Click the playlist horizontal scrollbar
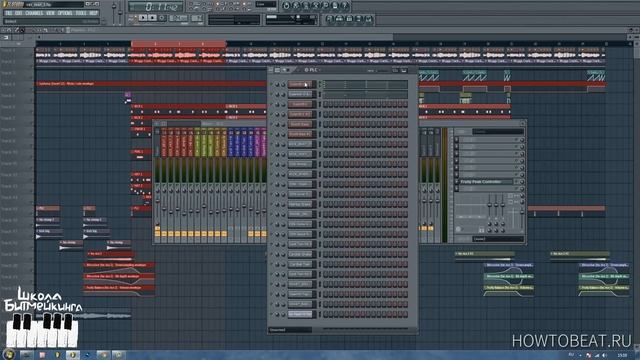This screenshot has height=360, width=640. [216, 37]
